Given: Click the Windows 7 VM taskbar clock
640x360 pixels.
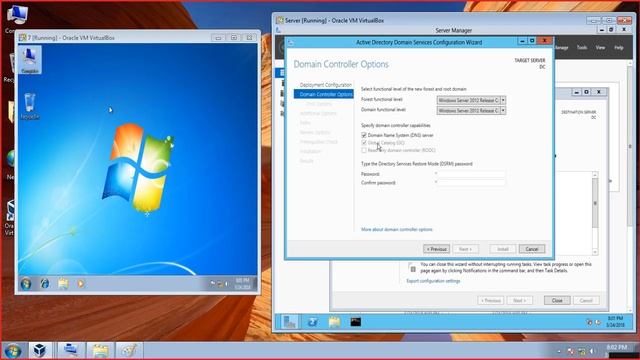Looking at the screenshot, I should tap(242, 284).
